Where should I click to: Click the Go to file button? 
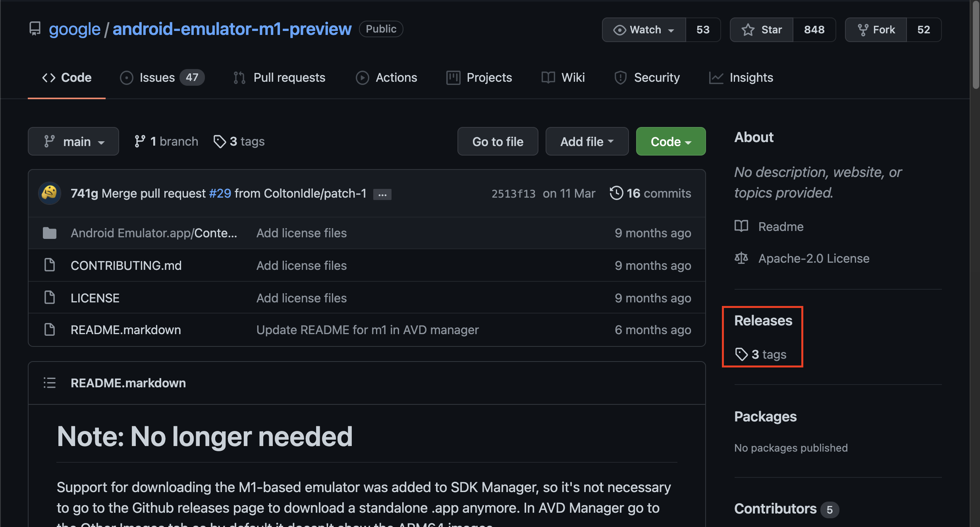pyautogui.click(x=498, y=141)
